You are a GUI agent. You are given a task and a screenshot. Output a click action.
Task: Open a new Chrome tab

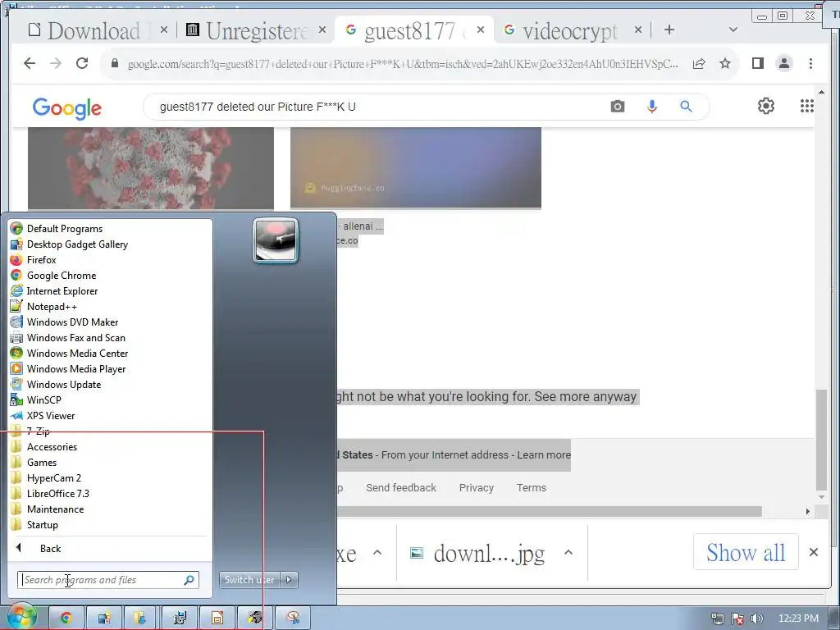point(669,30)
